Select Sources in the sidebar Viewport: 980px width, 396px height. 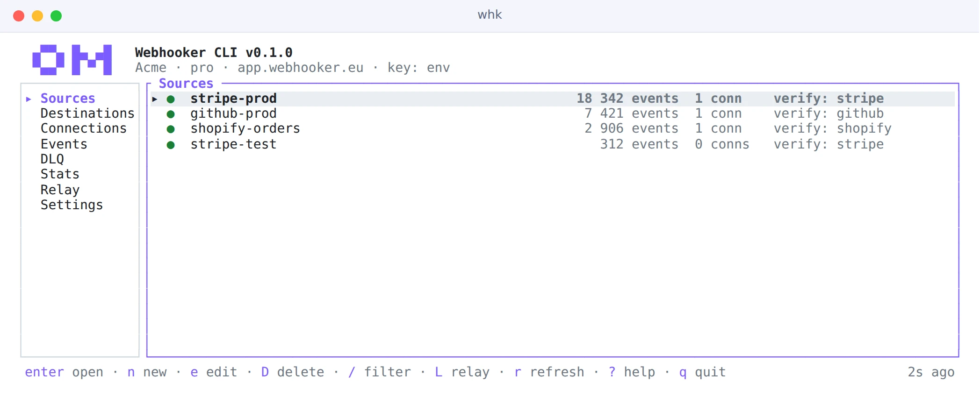pyautogui.click(x=68, y=99)
